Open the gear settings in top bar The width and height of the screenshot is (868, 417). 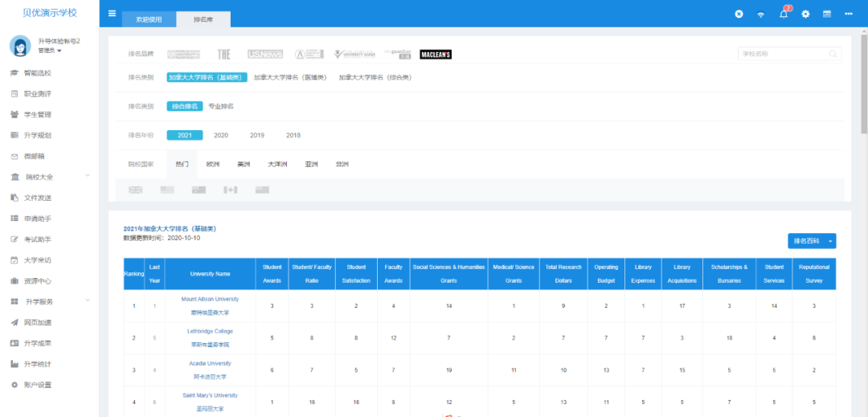pyautogui.click(x=805, y=14)
